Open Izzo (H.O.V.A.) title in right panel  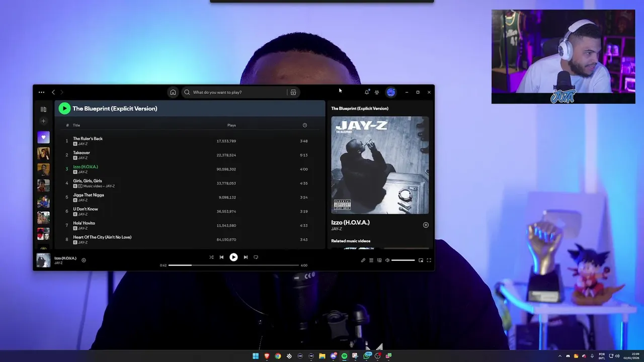click(350, 222)
